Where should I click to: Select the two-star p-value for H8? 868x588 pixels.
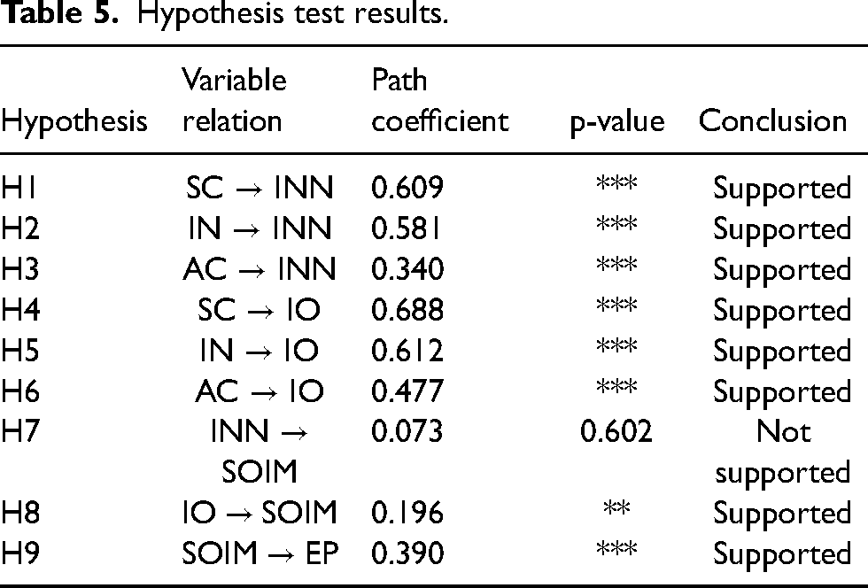(x=616, y=507)
